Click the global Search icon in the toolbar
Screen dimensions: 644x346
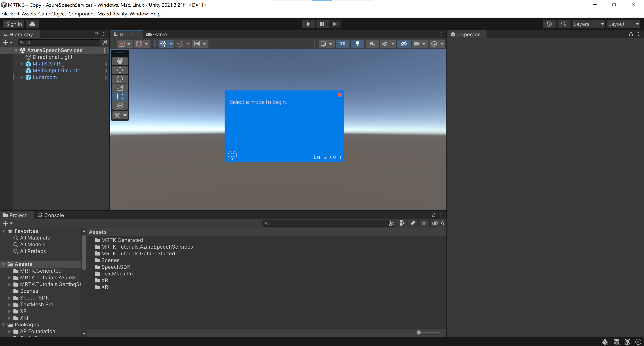564,24
